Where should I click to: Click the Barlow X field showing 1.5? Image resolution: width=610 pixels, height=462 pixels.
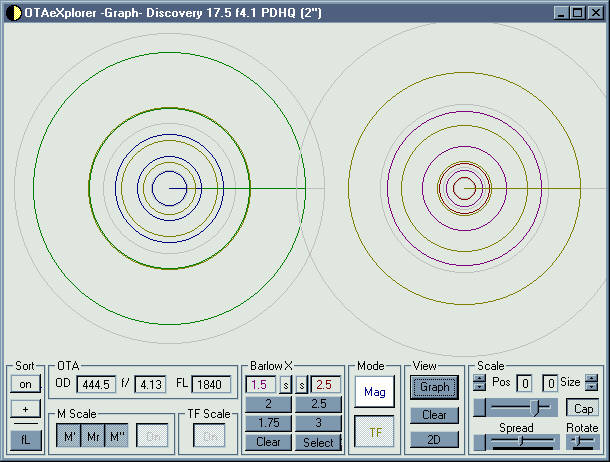point(261,385)
